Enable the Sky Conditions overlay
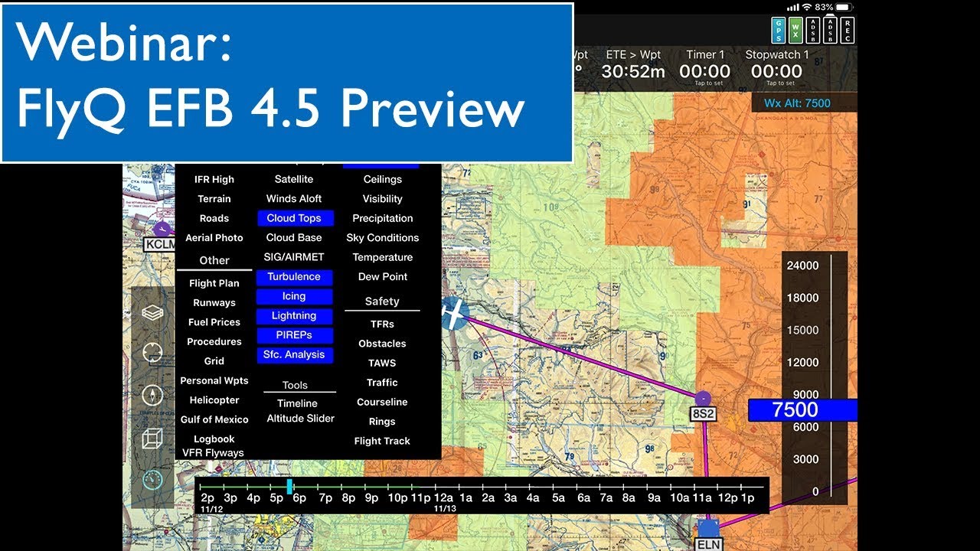This screenshot has width=980, height=551. click(383, 237)
